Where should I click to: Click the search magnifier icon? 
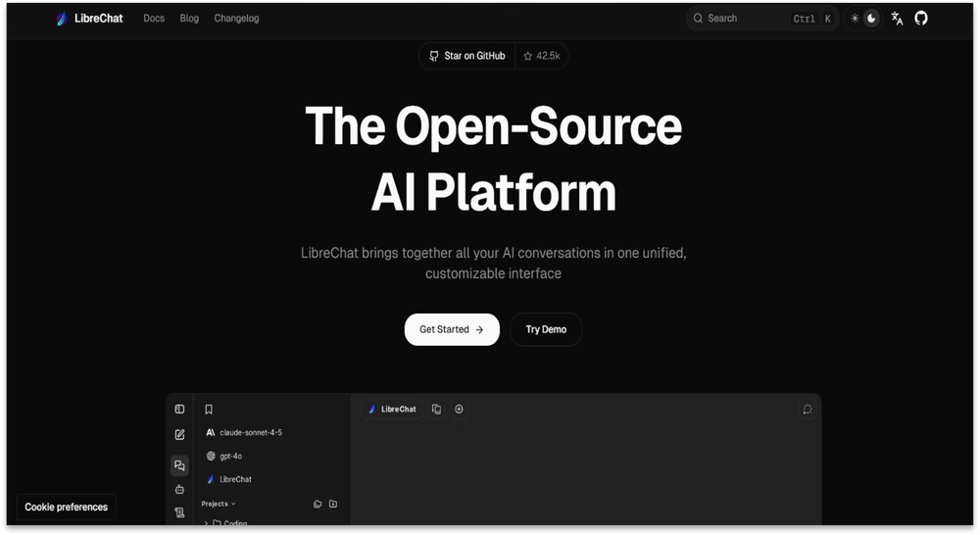point(698,18)
